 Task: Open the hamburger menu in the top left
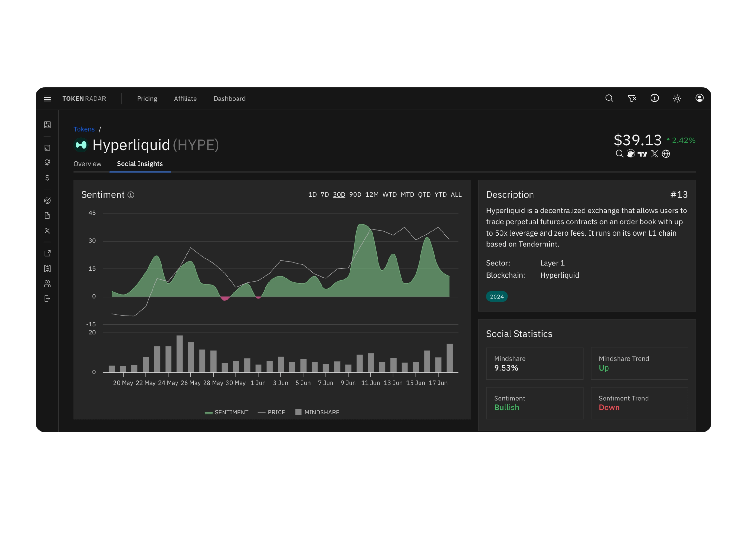coord(47,98)
